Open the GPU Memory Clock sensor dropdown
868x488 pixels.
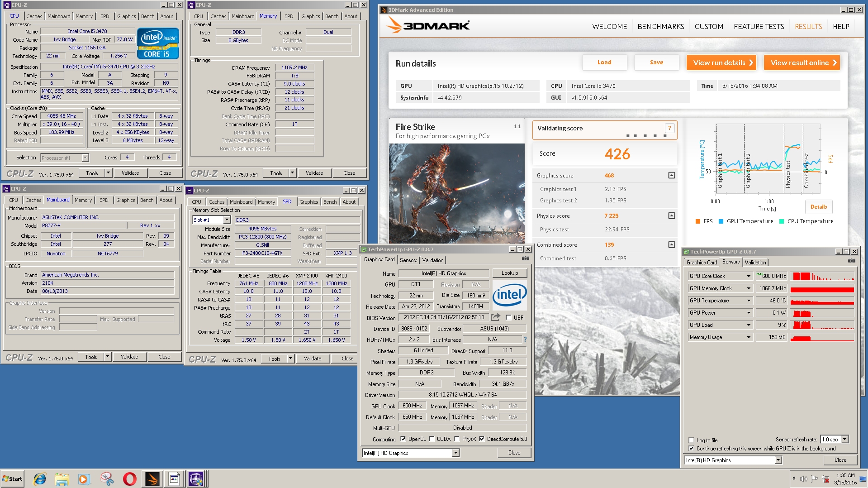pos(749,288)
